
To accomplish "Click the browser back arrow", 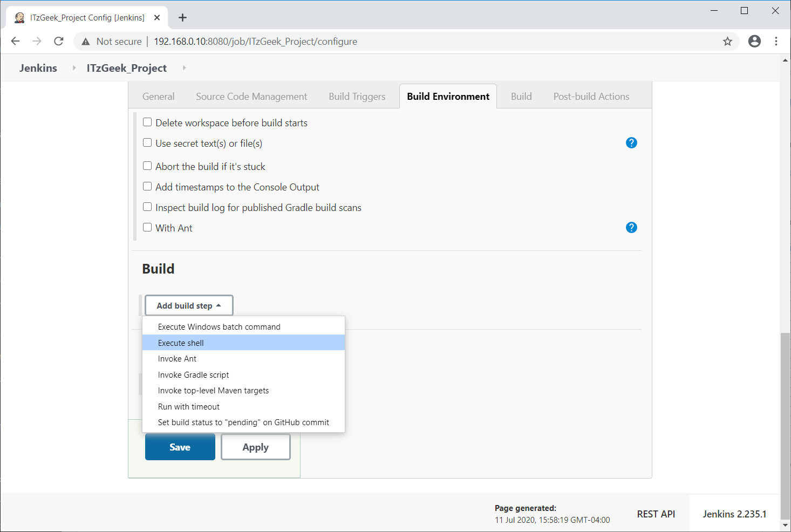I will click(15, 42).
